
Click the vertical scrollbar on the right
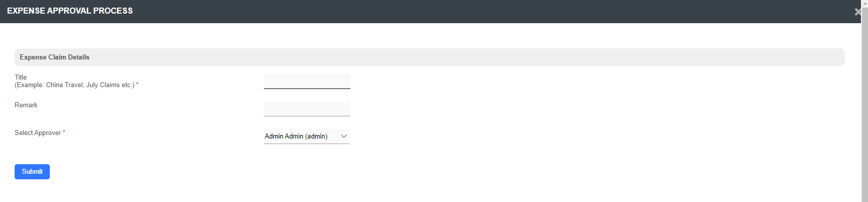pos(864,101)
